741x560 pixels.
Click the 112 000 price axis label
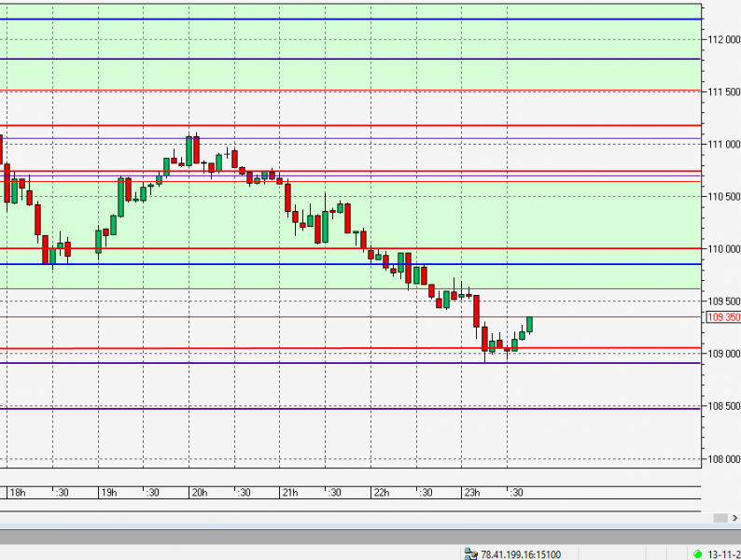pos(724,40)
